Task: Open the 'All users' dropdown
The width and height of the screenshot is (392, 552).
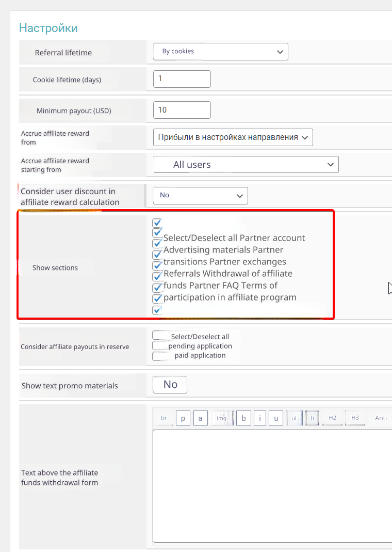Action: [246, 165]
